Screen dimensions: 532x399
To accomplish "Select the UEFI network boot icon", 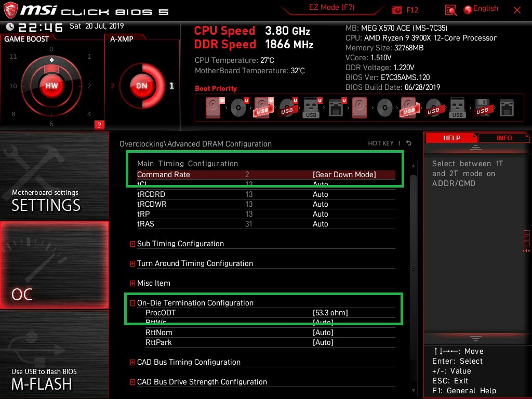I will pos(337,108).
